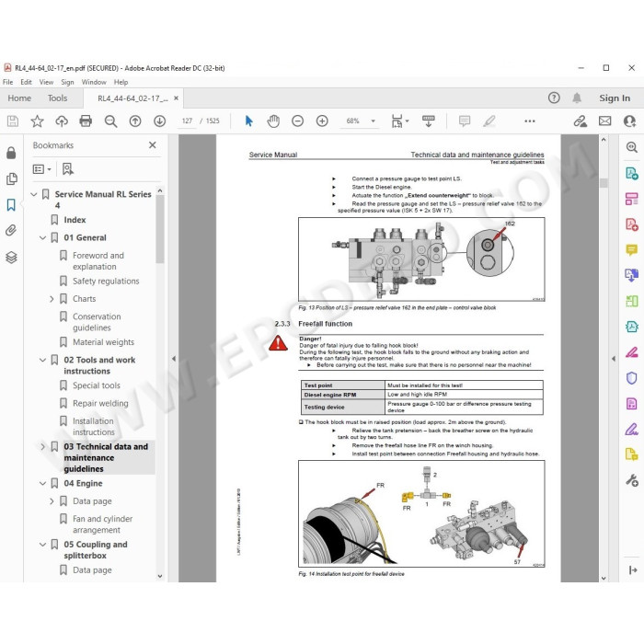Open the Repair welding bookmark
This screenshot has width=644, height=644.
100,403
